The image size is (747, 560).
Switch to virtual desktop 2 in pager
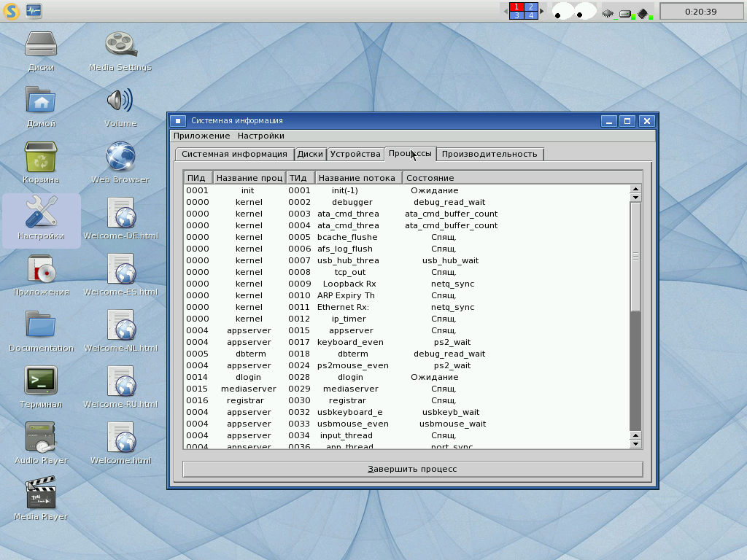coord(530,7)
